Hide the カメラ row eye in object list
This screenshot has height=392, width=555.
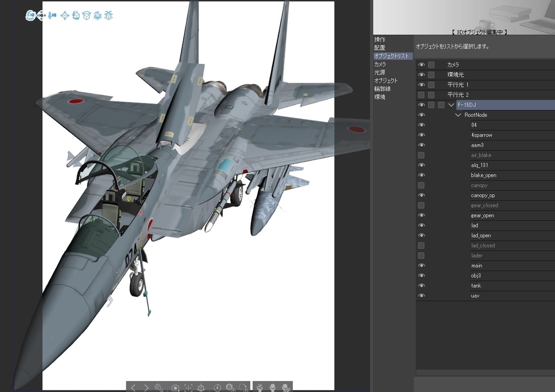421,64
